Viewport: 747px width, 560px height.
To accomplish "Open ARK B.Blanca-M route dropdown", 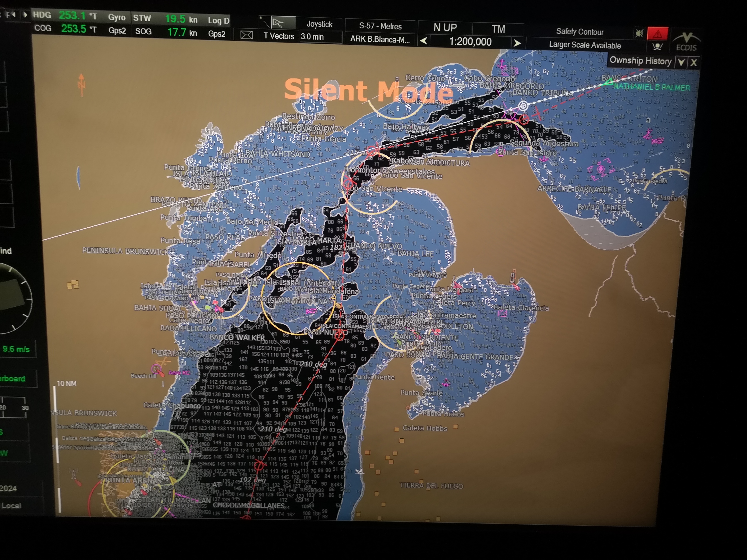I will (380, 39).
